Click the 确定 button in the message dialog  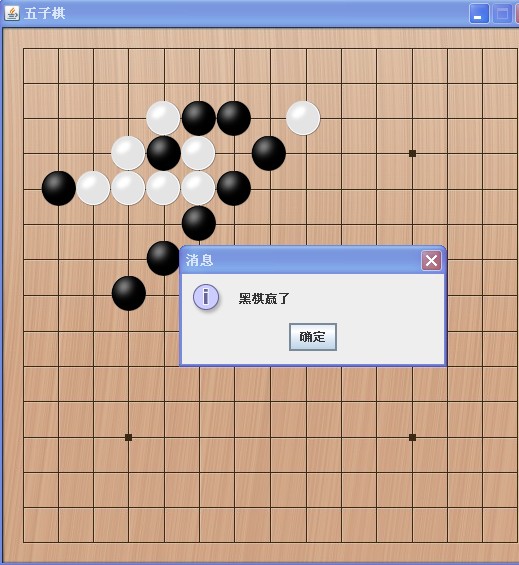click(313, 337)
